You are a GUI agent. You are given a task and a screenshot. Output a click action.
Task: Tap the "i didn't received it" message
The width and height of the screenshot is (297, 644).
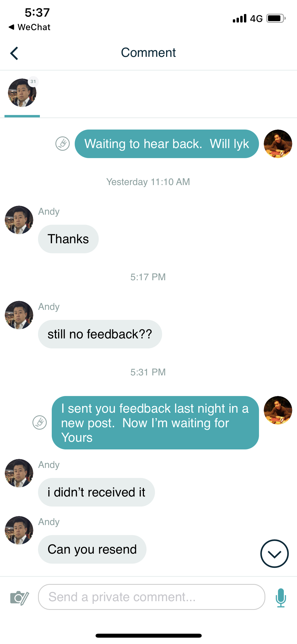pos(96,492)
